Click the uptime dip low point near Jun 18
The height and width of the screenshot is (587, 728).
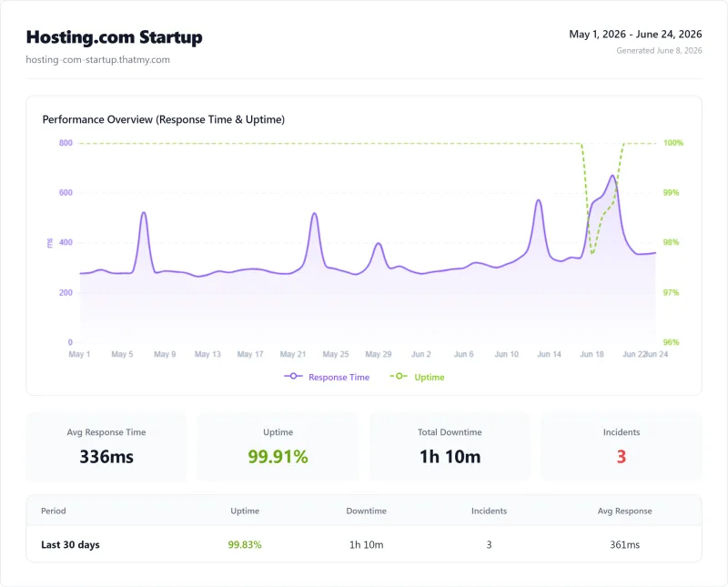coord(592,254)
